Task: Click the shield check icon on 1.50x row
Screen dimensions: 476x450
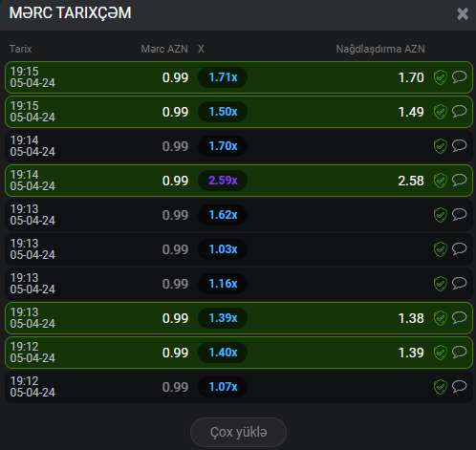Action: [440, 112]
